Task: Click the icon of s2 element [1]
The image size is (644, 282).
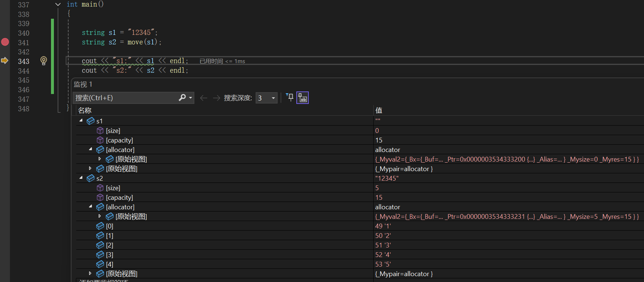Action: (100, 235)
